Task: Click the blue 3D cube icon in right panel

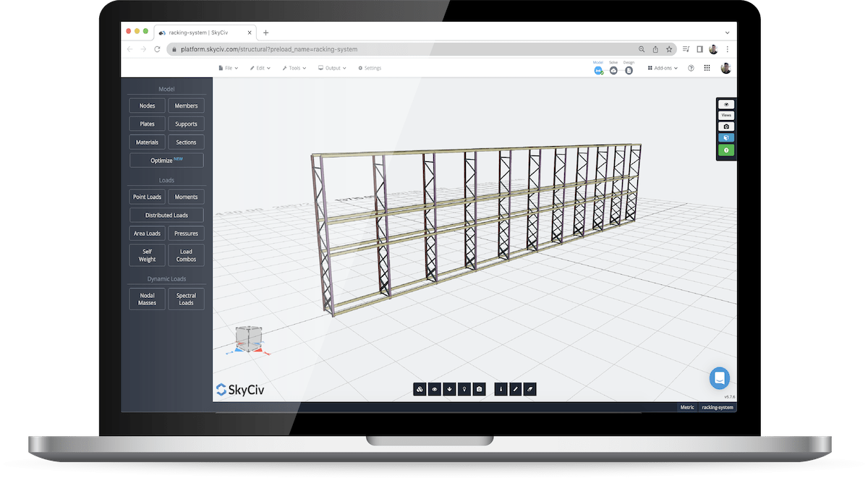Action: 726,137
